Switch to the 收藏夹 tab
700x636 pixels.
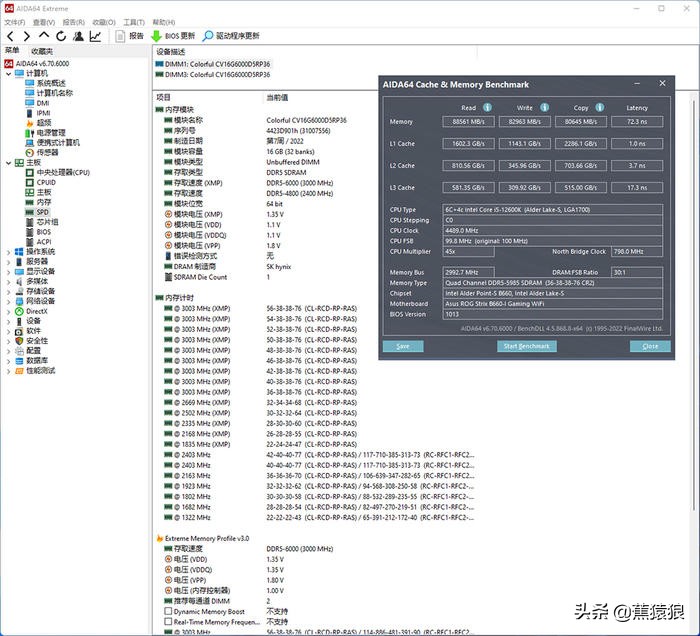coord(42,51)
